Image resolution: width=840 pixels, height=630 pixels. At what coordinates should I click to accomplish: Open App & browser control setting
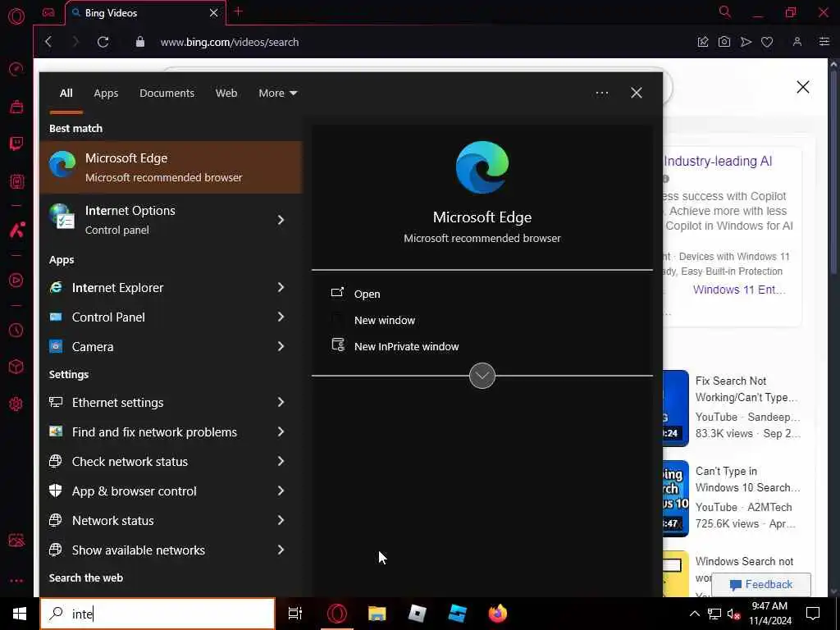[171, 491]
